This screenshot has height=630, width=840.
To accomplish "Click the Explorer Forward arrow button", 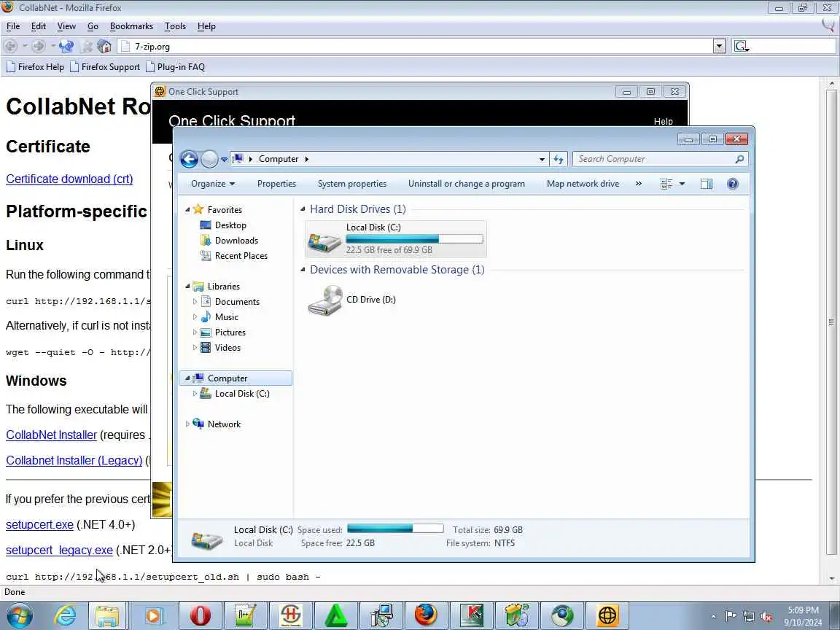I will (x=209, y=159).
